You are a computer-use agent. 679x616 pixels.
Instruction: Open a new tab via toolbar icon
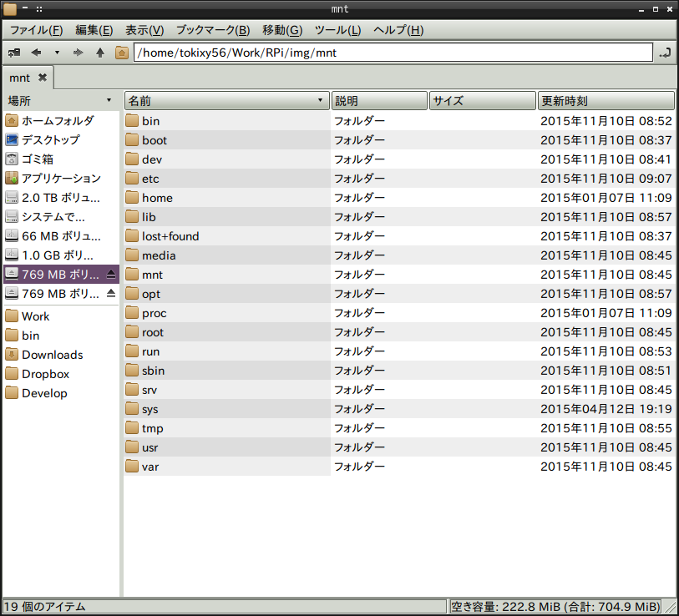click(x=14, y=53)
